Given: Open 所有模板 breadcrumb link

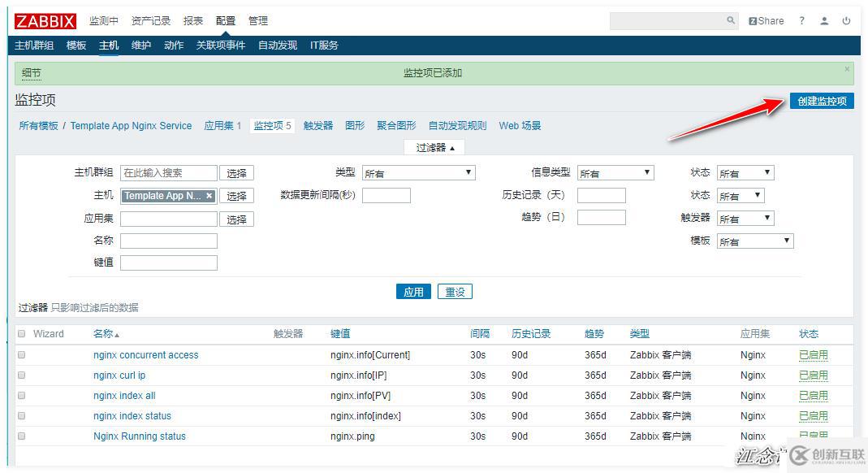Looking at the screenshot, I should (x=39, y=126).
